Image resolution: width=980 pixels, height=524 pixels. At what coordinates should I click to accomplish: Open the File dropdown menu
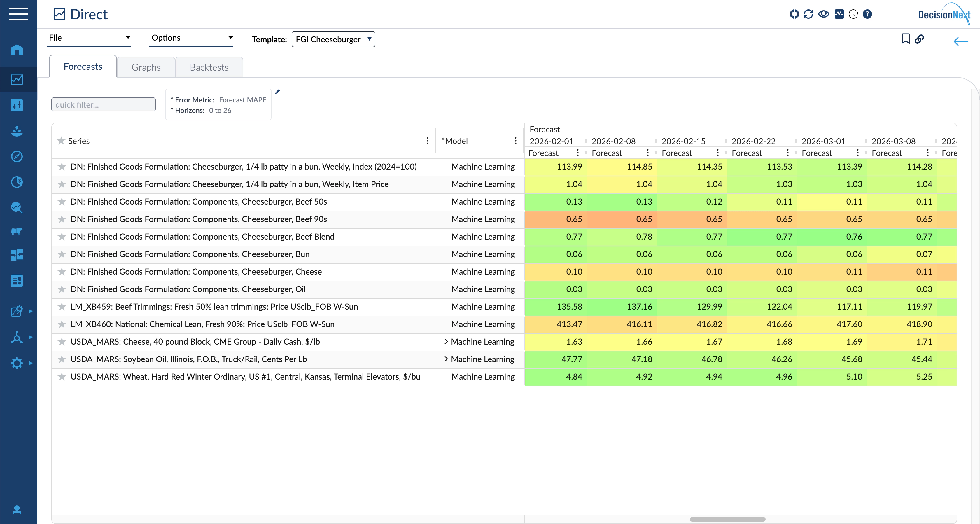click(x=89, y=38)
